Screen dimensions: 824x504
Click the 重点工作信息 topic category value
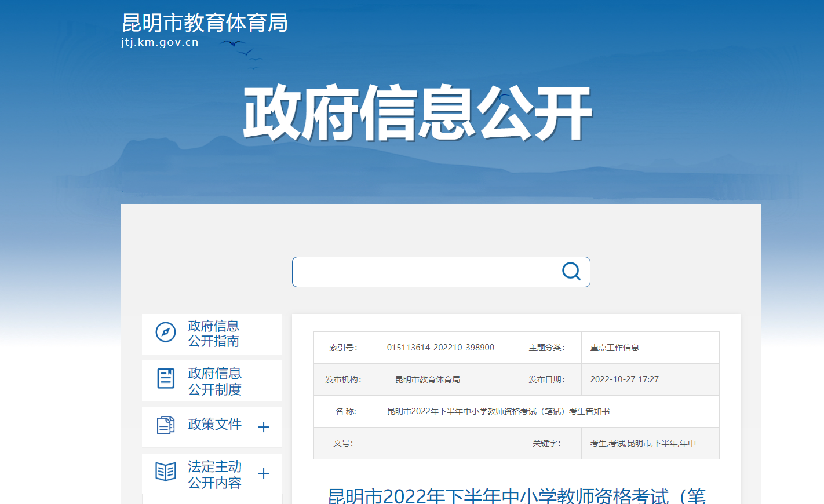614,348
